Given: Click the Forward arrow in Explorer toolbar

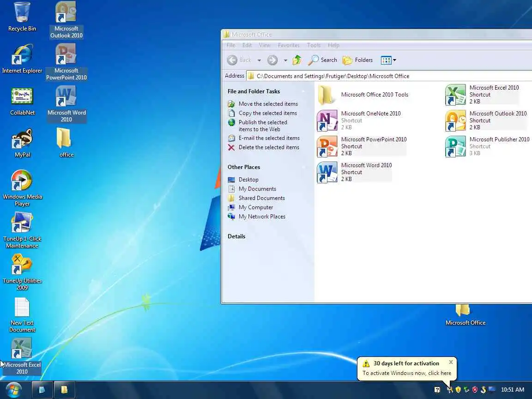Looking at the screenshot, I should click(x=272, y=60).
